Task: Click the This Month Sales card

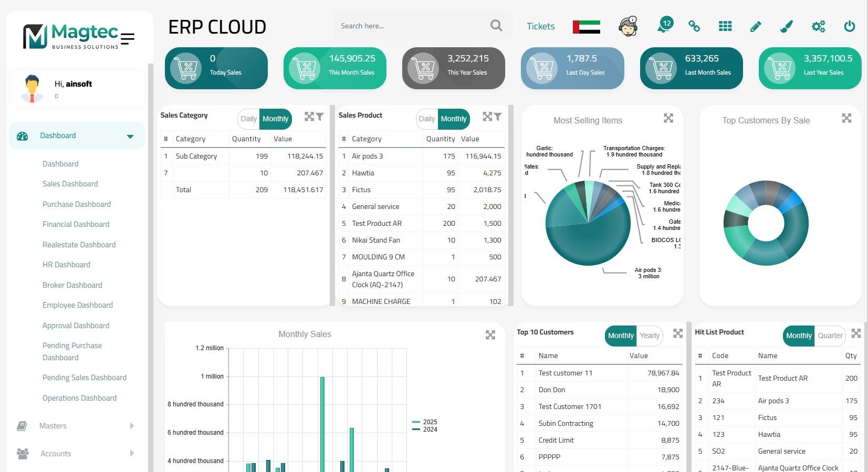Action: point(334,68)
